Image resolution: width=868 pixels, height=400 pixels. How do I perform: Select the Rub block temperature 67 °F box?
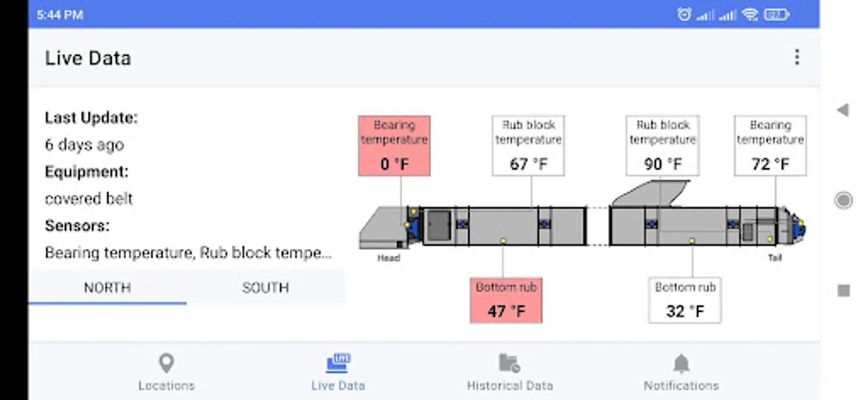point(528,146)
